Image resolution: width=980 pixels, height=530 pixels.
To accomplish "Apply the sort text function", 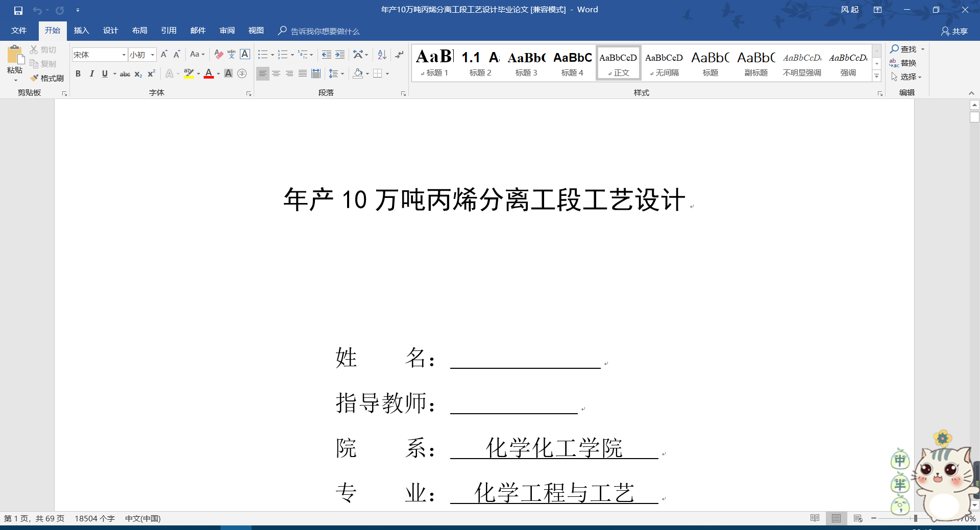I will point(381,55).
